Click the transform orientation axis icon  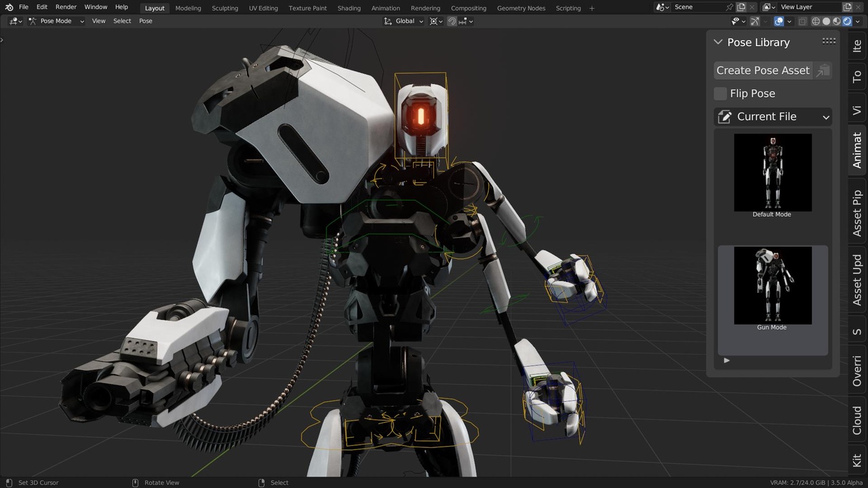point(388,21)
